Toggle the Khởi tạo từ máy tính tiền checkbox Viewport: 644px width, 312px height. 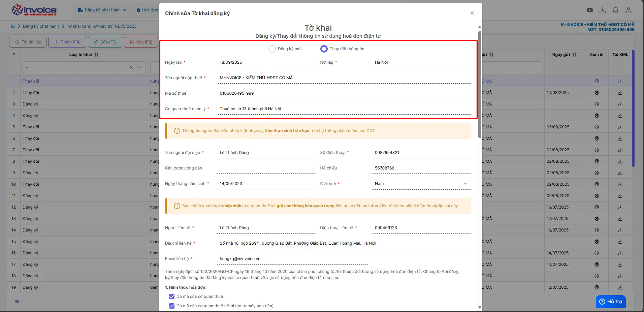(172, 306)
